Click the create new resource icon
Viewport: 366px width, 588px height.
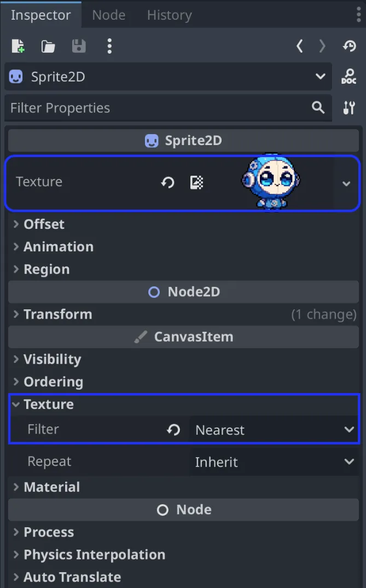(x=18, y=47)
